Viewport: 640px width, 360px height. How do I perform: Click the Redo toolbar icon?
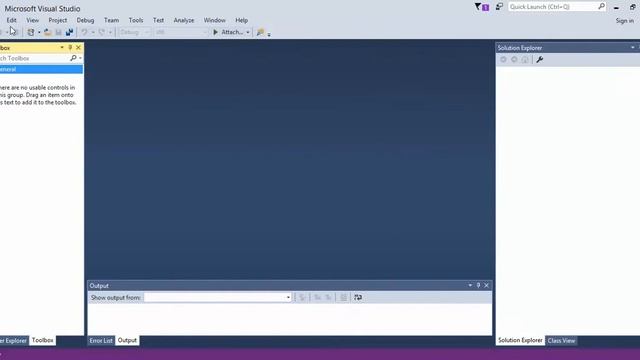click(102, 32)
